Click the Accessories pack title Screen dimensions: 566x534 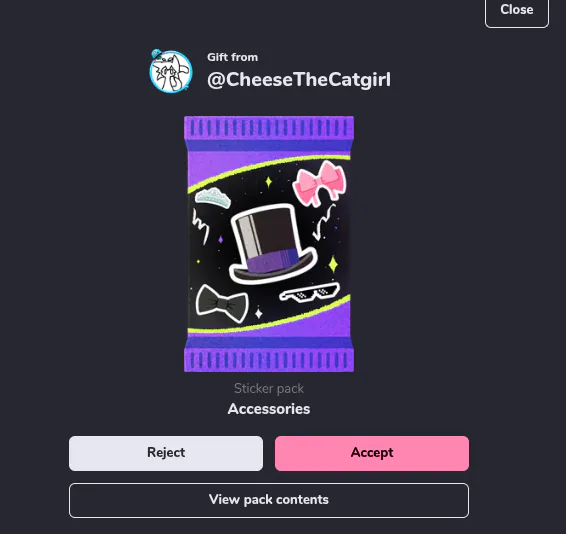coord(269,409)
